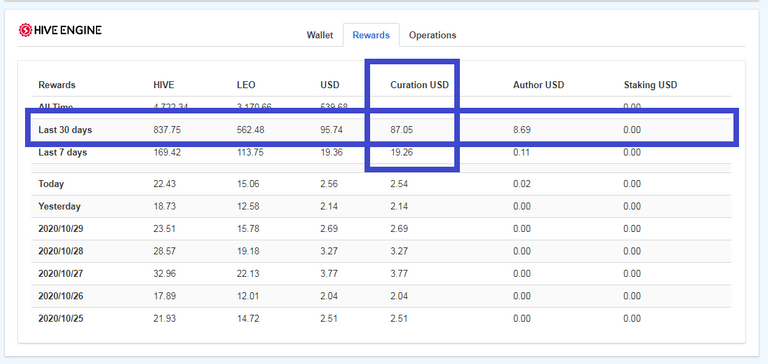Viewport: 768px width, 364px height.
Task: Click Today's LEO value 15.06
Action: coord(248,184)
